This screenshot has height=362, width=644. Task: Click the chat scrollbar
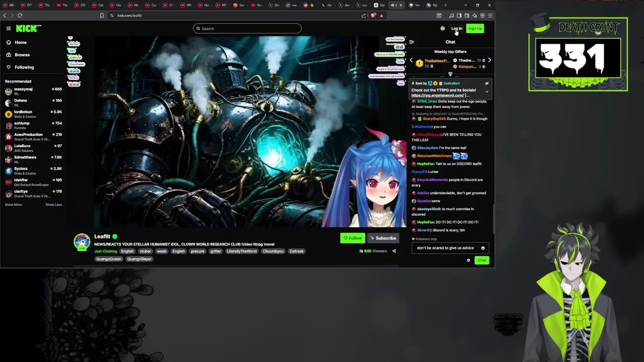[493, 219]
